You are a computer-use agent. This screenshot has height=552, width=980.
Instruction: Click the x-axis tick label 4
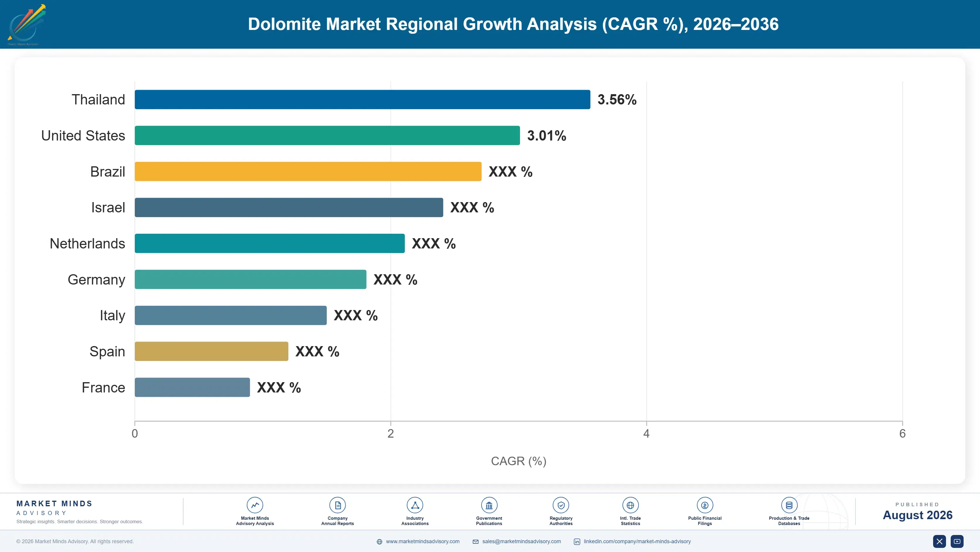click(646, 434)
